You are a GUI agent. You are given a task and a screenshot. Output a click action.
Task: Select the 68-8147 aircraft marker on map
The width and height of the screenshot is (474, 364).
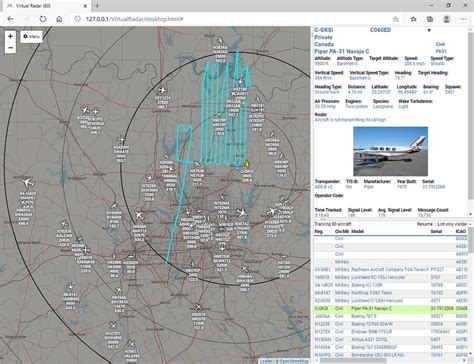70,286
